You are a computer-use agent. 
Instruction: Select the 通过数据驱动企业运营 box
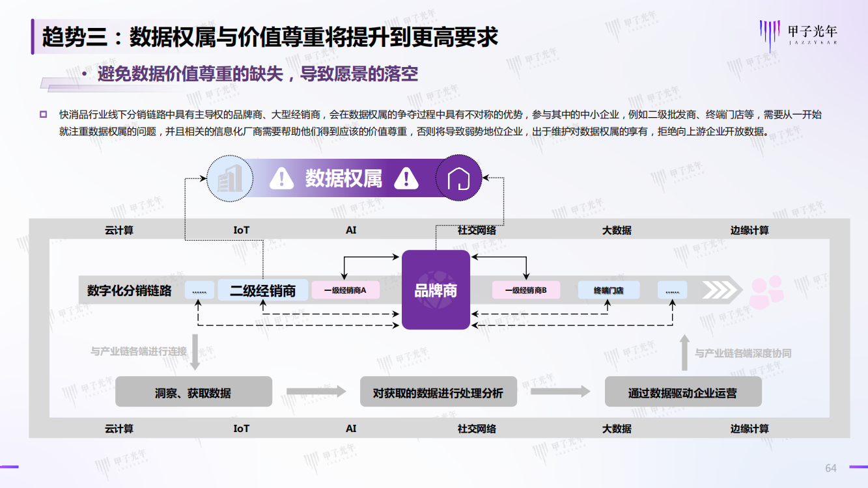683,392
